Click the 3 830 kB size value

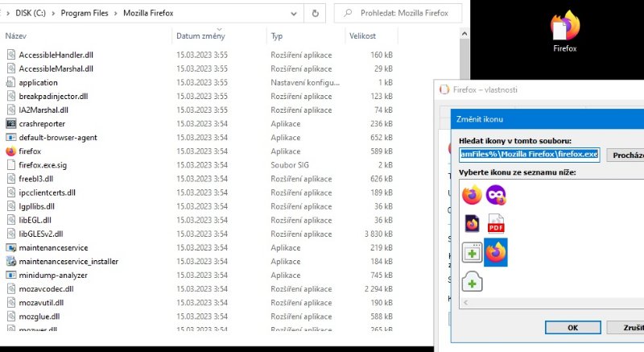pos(378,234)
